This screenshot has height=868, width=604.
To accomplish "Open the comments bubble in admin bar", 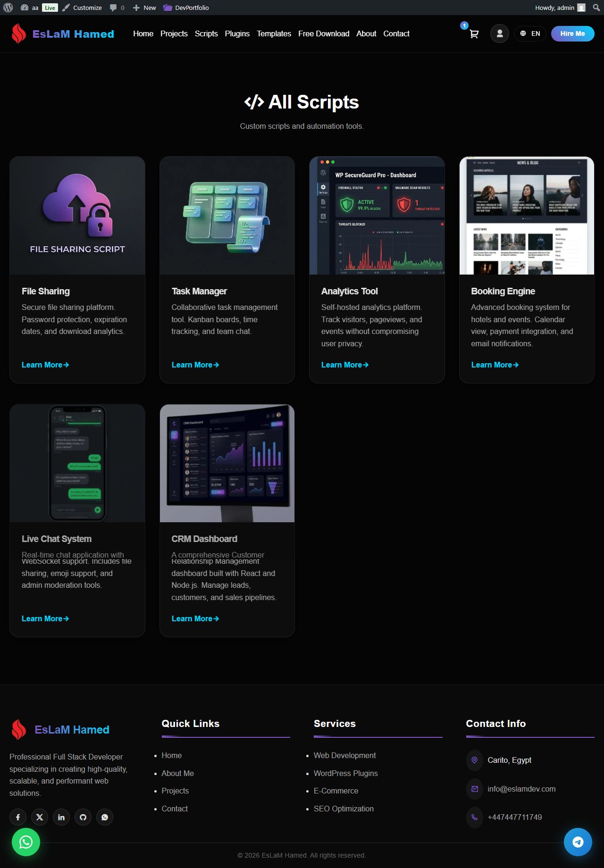I will click(x=117, y=8).
